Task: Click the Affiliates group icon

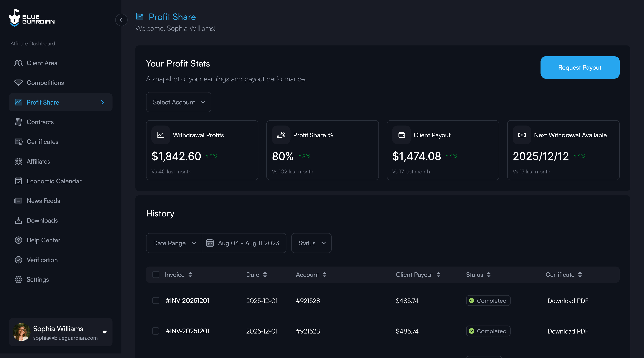Action: click(18, 162)
